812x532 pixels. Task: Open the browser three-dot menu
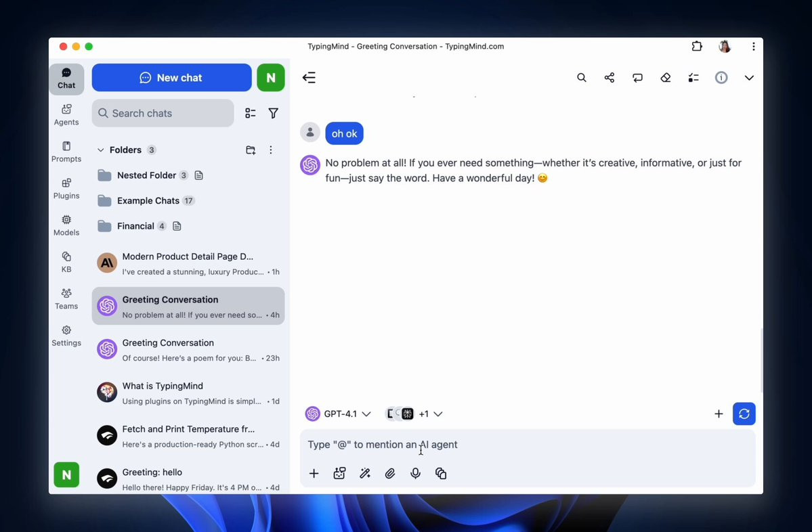tap(754, 46)
